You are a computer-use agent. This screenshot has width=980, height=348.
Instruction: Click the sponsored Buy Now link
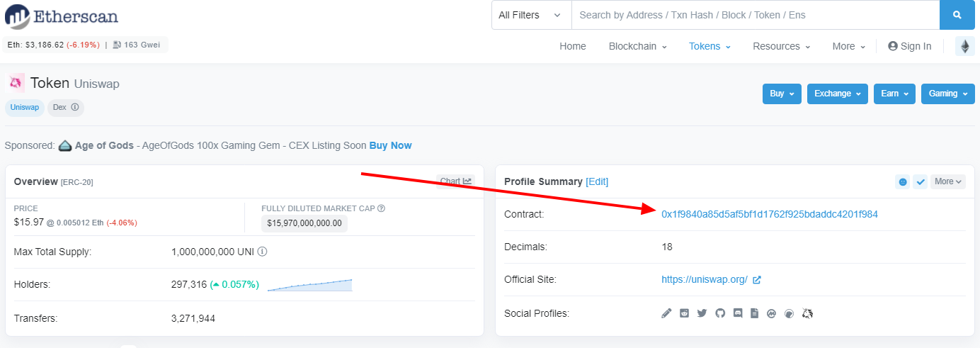(390, 145)
